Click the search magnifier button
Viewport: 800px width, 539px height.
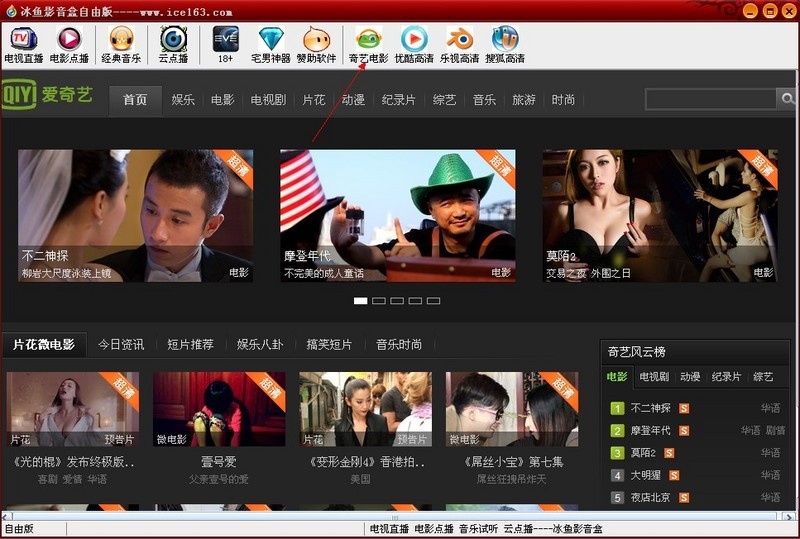[786, 99]
